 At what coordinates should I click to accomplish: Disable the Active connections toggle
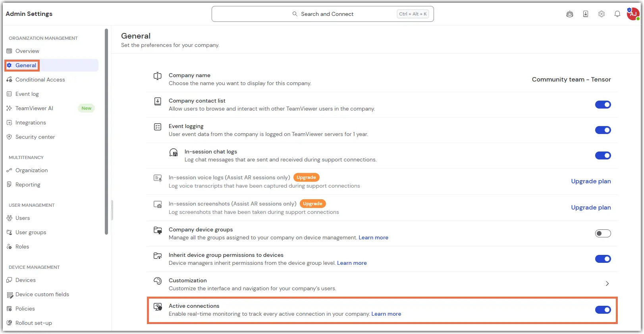click(x=603, y=310)
